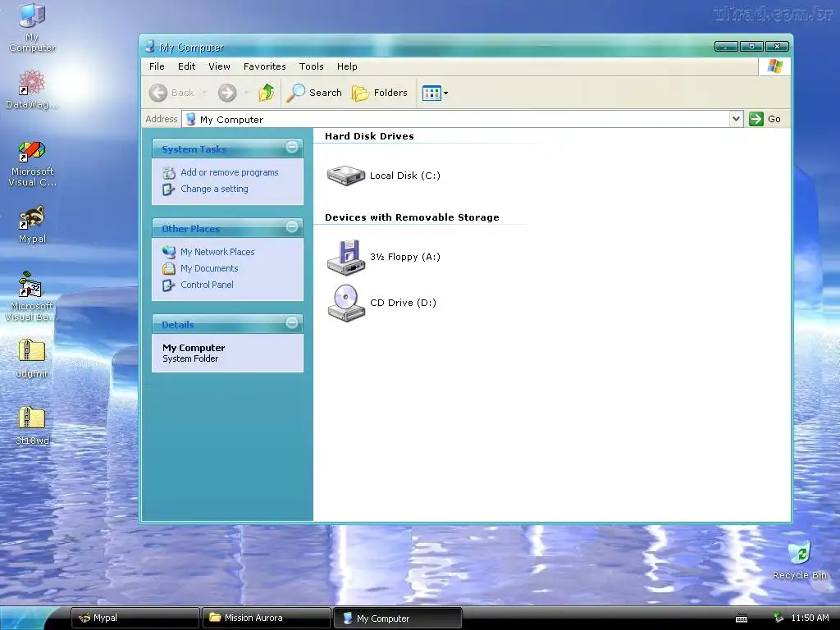The image size is (840, 630).
Task: Open Control Panel link in sidebar
Action: click(x=207, y=285)
